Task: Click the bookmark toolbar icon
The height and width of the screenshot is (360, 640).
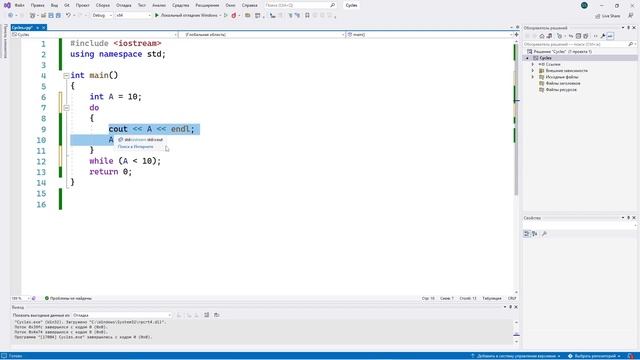Action: click(307, 15)
